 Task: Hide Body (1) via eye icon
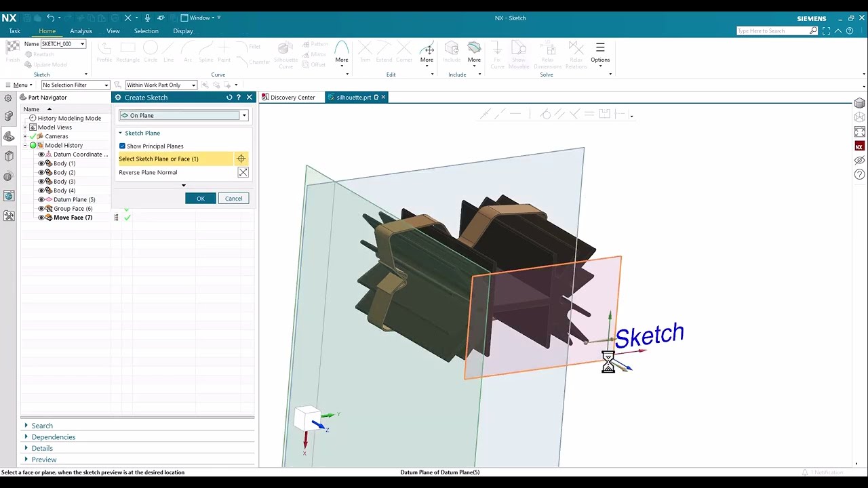click(41, 163)
